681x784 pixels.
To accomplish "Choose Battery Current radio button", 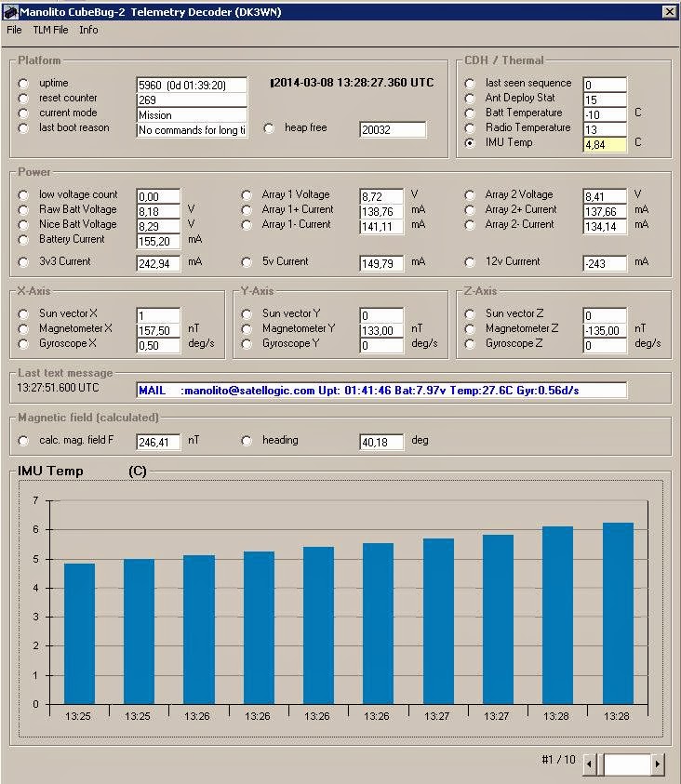I will (x=23, y=240).
